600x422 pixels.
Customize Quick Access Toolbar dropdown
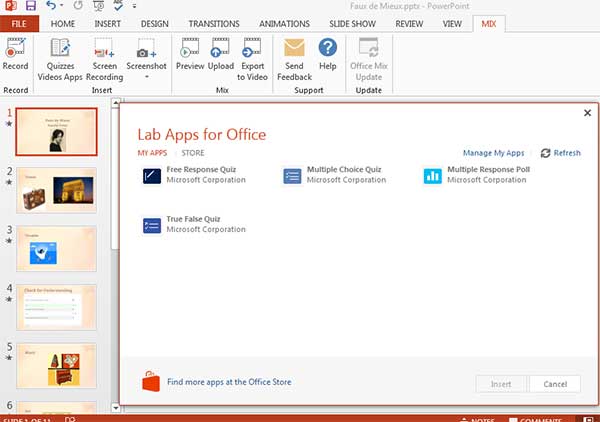pos(134,6)
